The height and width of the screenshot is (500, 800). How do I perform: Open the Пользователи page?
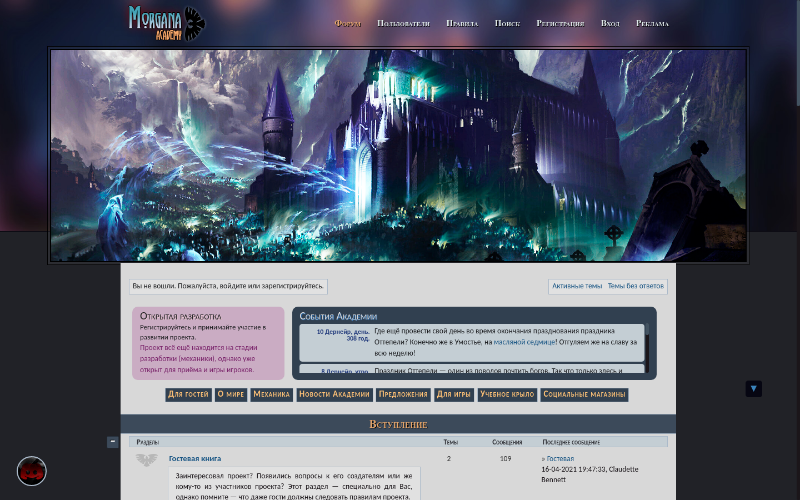tap(403, 23)
